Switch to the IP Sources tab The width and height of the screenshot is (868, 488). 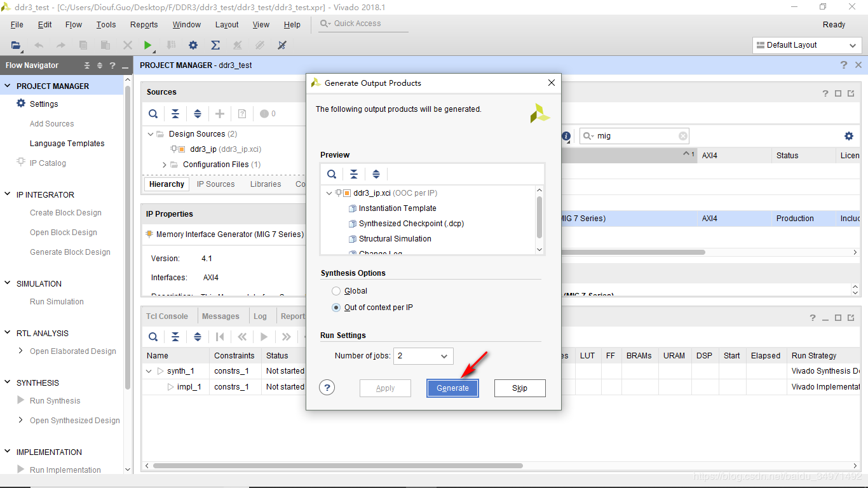215,184
